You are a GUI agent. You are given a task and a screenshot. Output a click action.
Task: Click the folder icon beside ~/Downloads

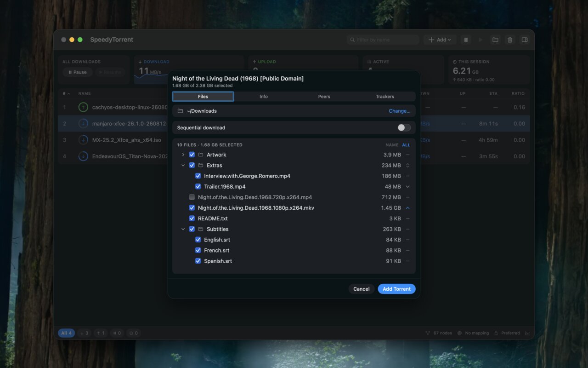pos(180,111)
